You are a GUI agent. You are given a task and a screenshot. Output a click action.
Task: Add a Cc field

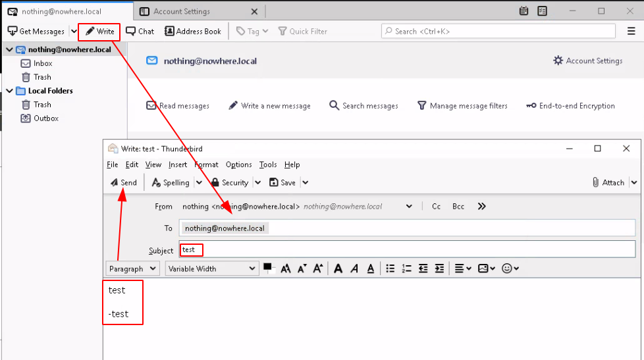tap(436, 207)
